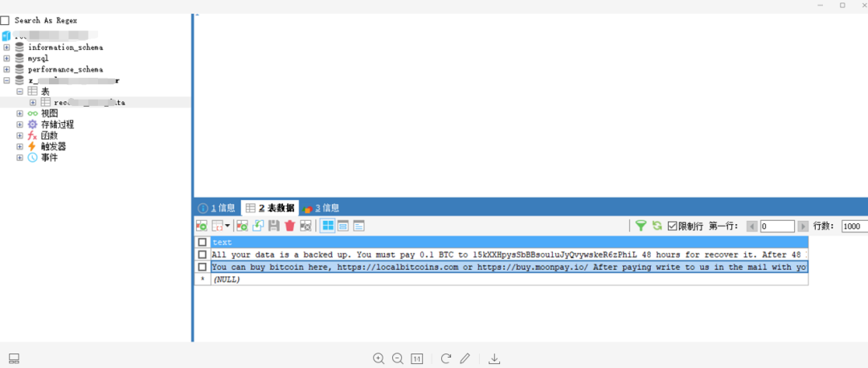Image resolution: width=868 pixels, height=368 pixels.
Task: Tick the checkbox for the 'You can buy bitcoin' row
Action: [203, 267]
